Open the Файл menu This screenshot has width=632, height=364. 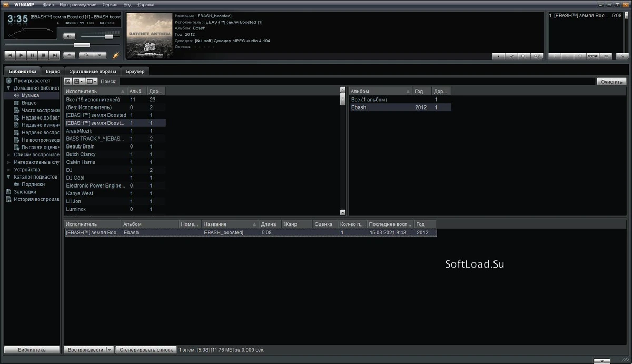click(48, 5)
